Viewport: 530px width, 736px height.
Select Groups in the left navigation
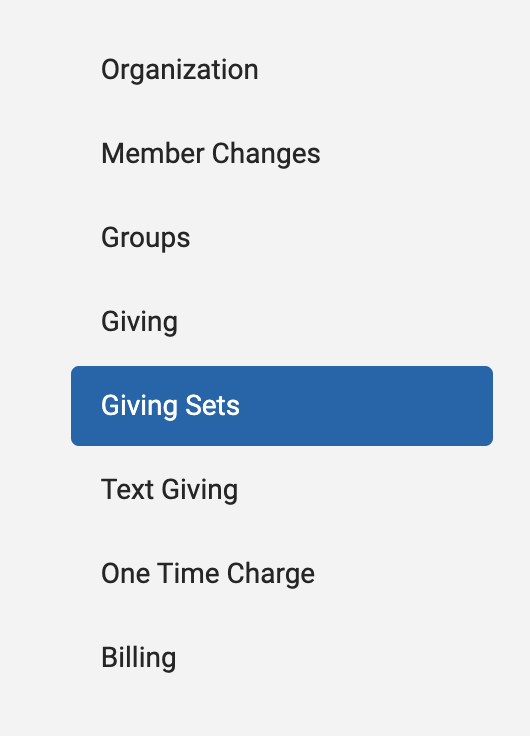tap(282, 238)
